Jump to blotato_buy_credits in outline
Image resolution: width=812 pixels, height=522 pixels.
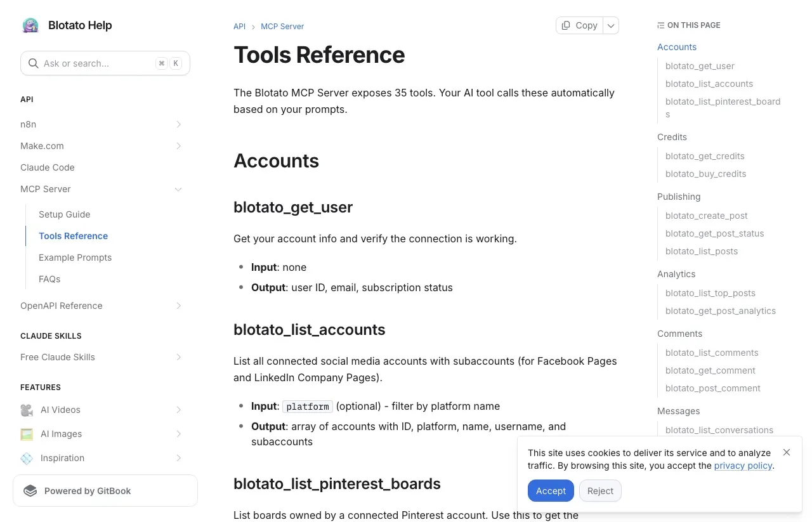click(705, 174)
